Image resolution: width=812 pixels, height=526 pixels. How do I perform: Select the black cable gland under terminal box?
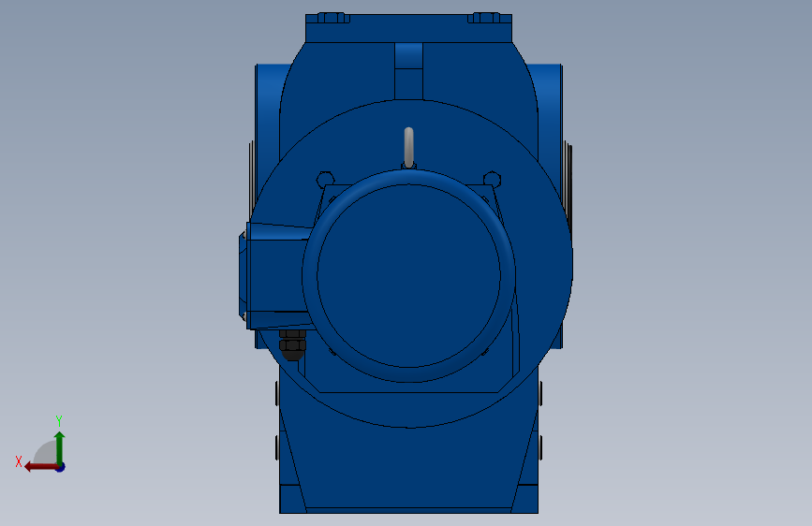pos(292,344)
